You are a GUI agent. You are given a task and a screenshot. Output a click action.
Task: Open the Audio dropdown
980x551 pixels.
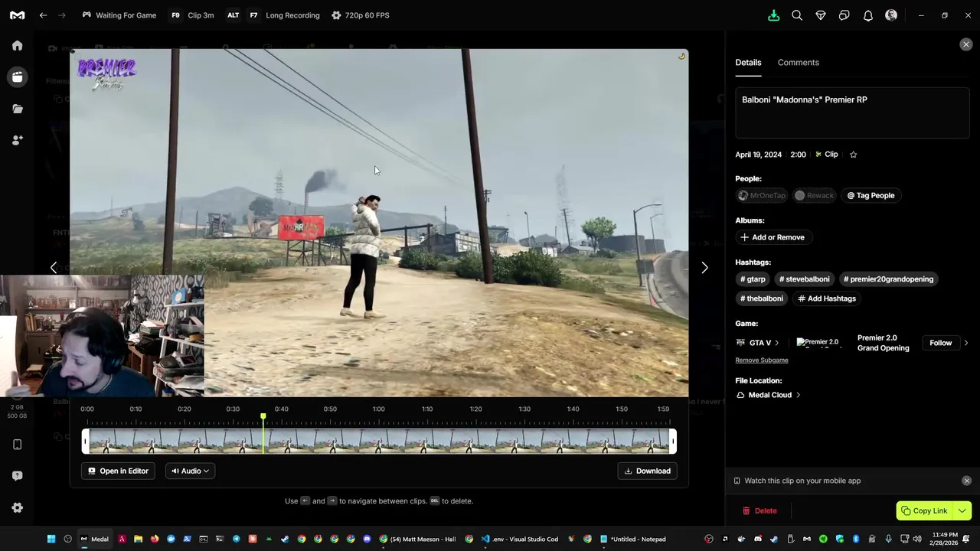190,471
